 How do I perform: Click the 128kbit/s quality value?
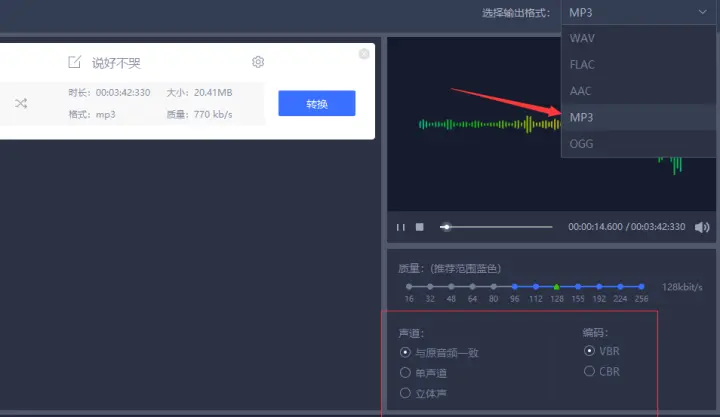click(682, 287)
